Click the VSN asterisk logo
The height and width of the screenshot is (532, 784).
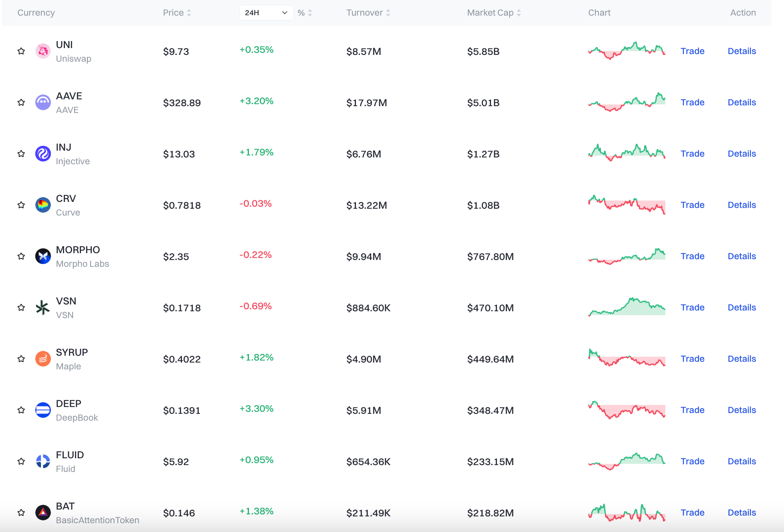(43, 308)
